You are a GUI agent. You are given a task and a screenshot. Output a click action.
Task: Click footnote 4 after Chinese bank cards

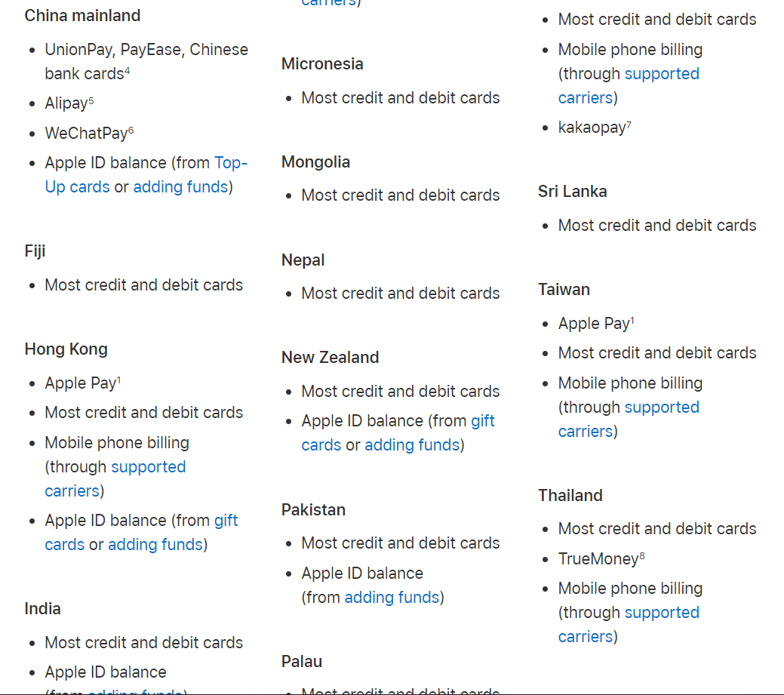click(x=128, y=70)
